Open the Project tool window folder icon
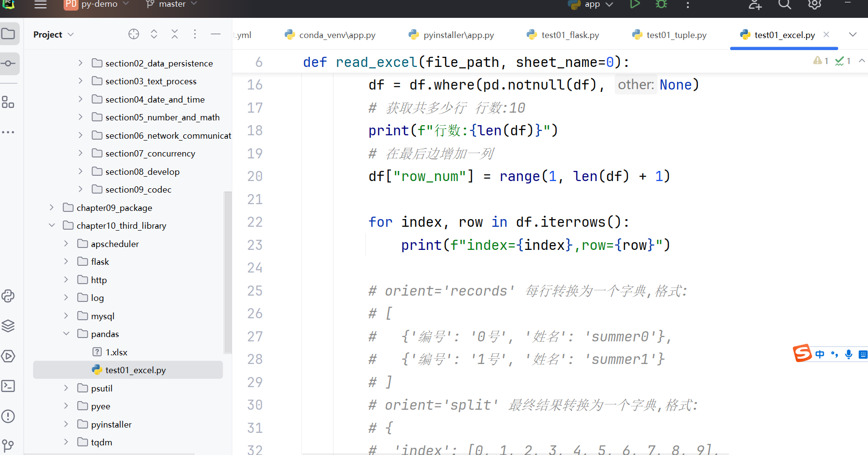This screenshot has width=868, height=455. pos(9,34)
